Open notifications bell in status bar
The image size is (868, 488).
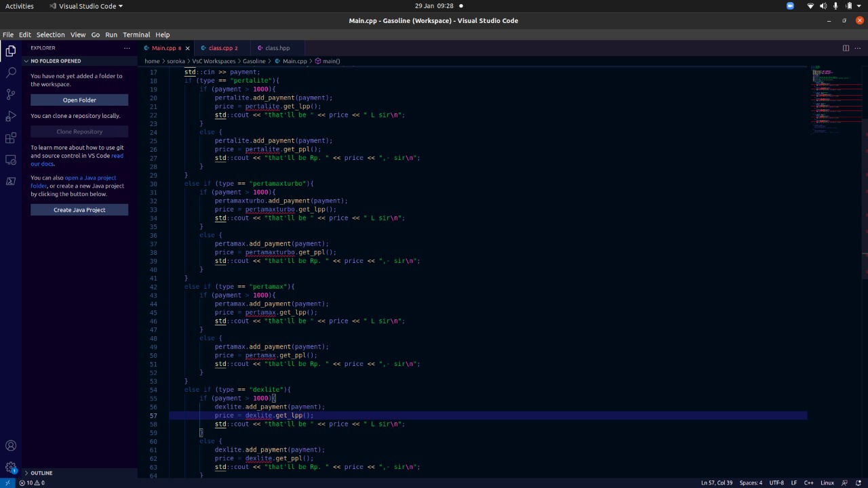pyautogui.click(x=858, y=483)
